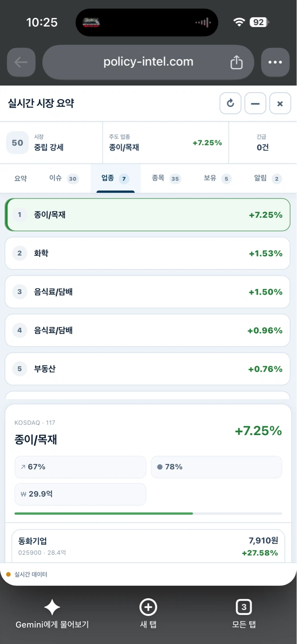The width and height of the screenshot is (297, 644).
Task: Switch to the 요약 tab
Action: point(21,178)
